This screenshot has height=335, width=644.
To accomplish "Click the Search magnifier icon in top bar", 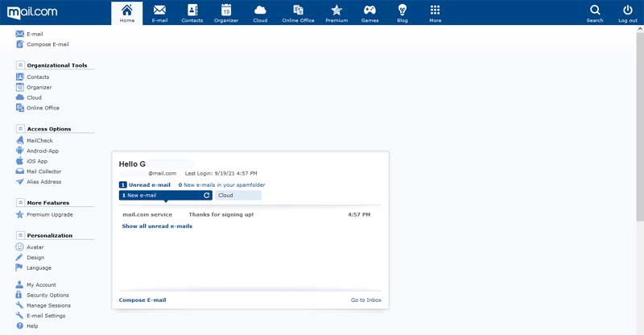I will tap(595, 10).
